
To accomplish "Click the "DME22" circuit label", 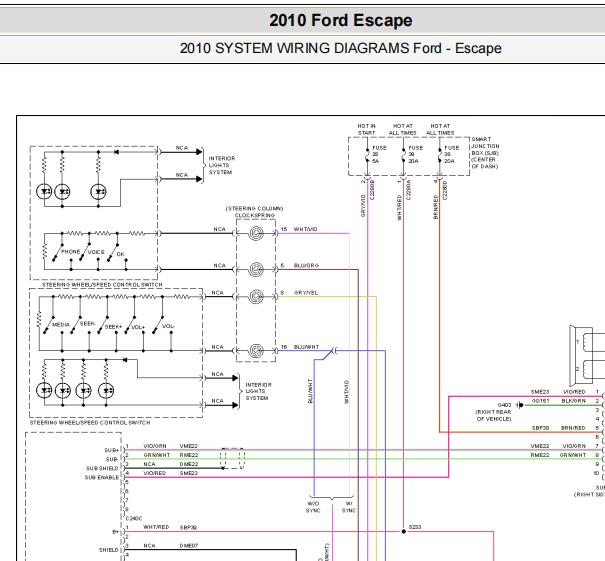I will coord(189,464).
